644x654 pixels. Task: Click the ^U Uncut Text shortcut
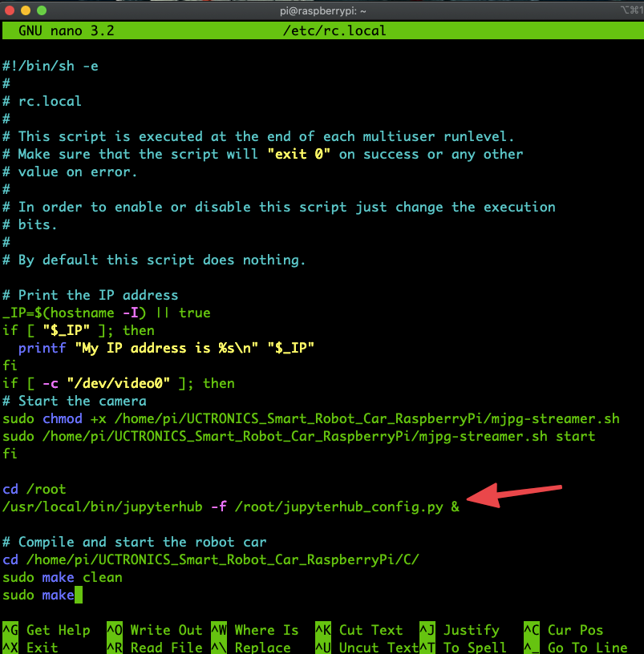pos(367,648)
